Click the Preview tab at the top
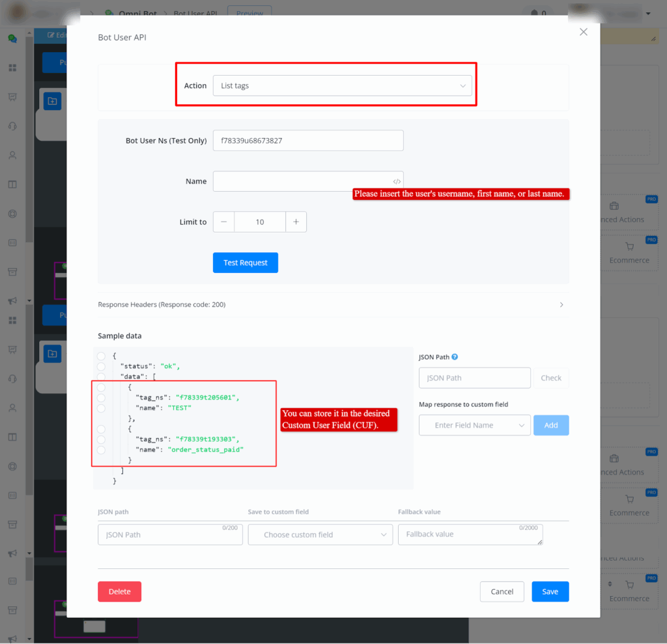Screen dimensions: 667x644 (249, 13)
